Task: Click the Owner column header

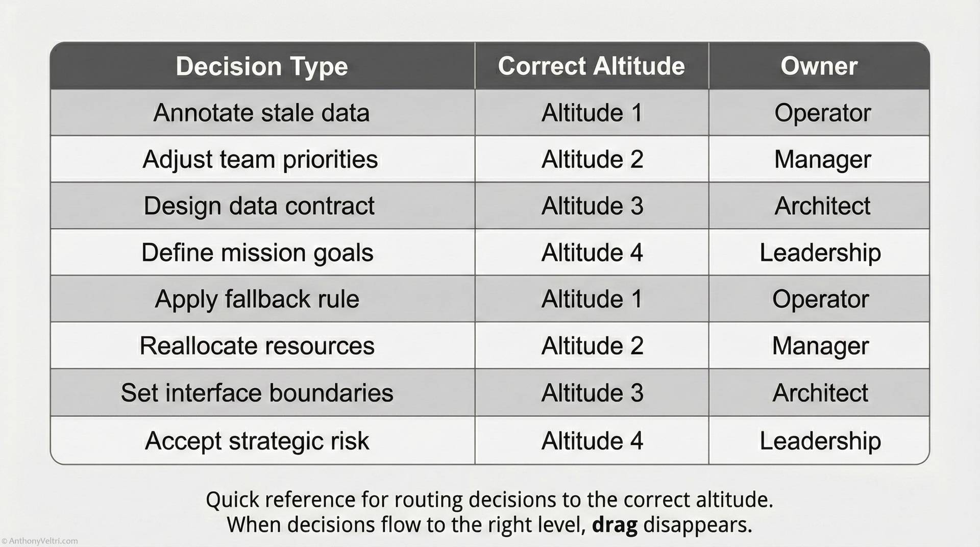Action: 819,66
